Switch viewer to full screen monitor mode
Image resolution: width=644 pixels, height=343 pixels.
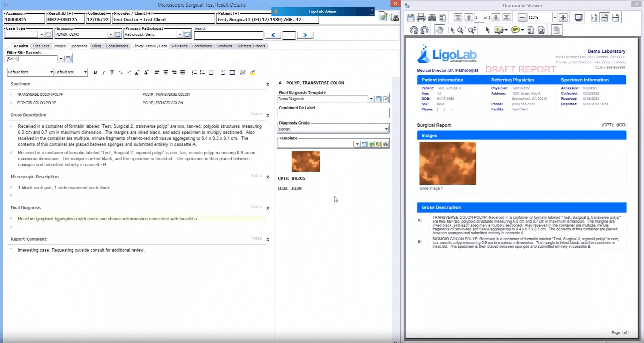578,18
